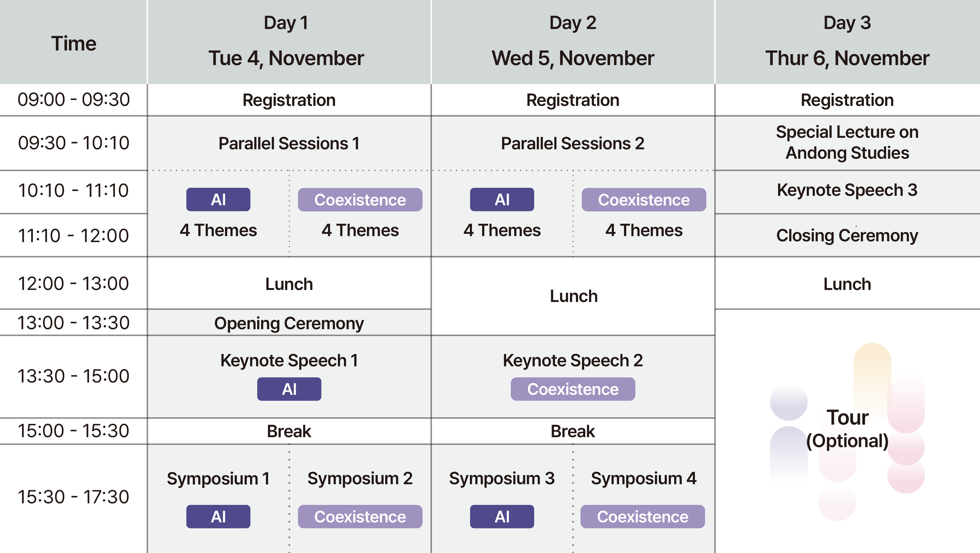The width and height of the screenshot is (980, 553).
Task: Click the Coexistence badge under Keynote Speech 2
Action: [x=573, y=389]
